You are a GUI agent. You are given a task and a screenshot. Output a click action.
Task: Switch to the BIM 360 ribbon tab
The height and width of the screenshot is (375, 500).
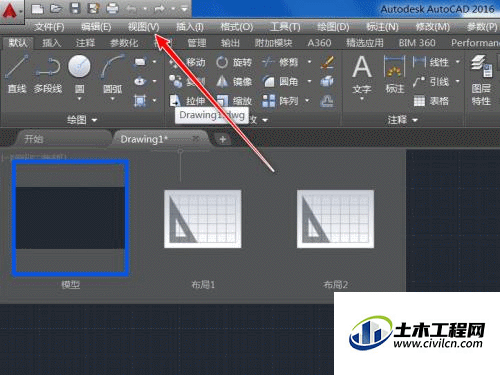tap(417, 43)
